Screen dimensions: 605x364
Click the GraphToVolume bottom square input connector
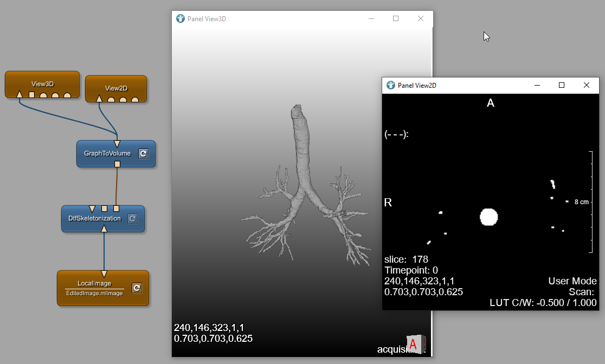[x=117, y=164]
